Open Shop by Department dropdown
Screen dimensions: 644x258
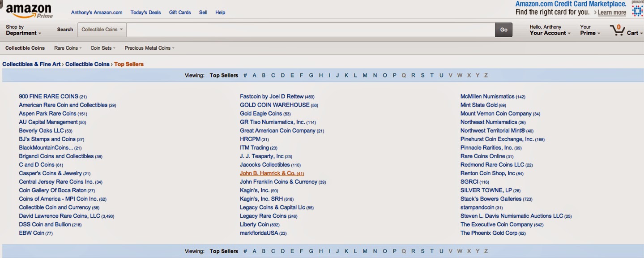(x=23, y=30)
